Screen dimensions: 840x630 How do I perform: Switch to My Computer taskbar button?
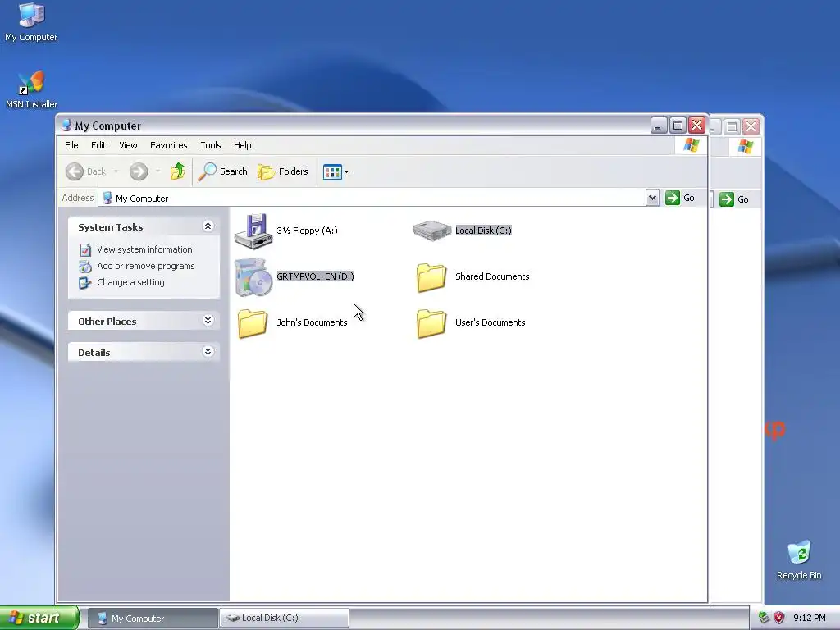point(152,619)
